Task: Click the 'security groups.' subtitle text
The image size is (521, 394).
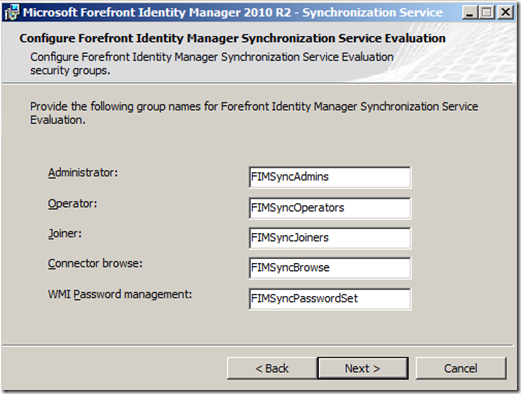Action: coord(70,71)
